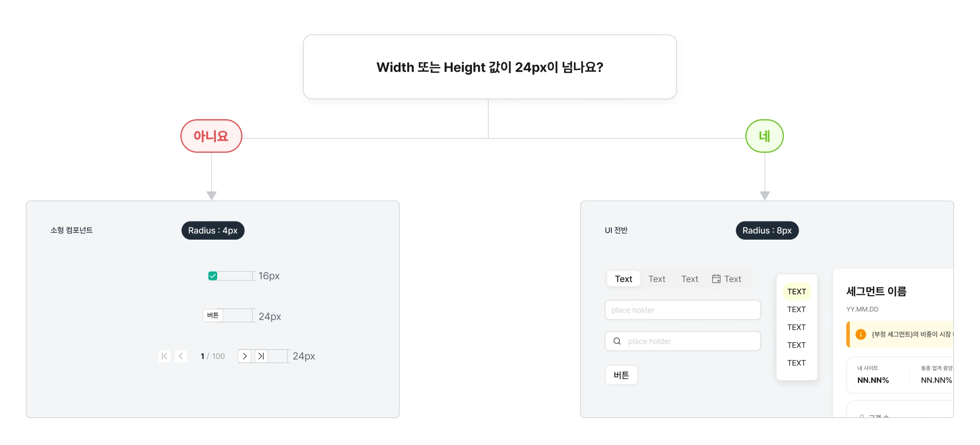Click the large 버튼 button
The height and width of the screenshot is (445, 980).
click(x=621, y=375)
